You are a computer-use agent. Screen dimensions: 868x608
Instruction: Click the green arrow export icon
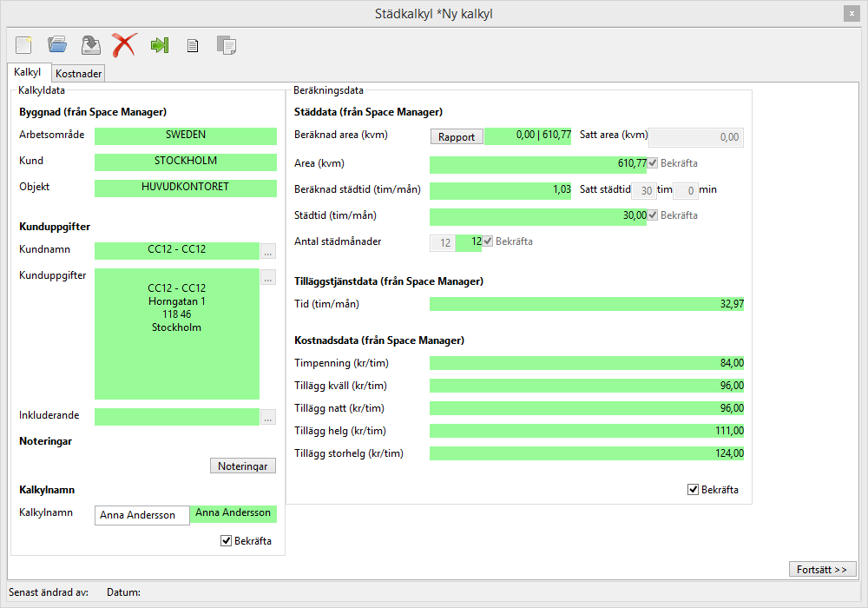159,45
